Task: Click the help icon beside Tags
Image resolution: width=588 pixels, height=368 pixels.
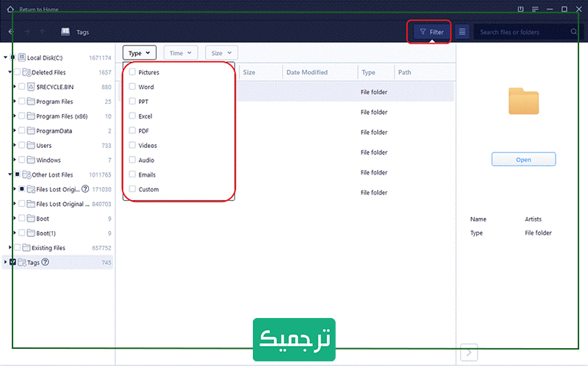Action: [x=45, y=262]
